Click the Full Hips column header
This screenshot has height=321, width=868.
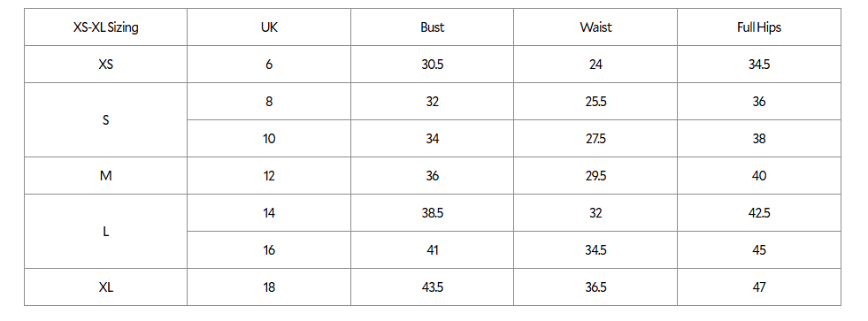pyautogui.click(x=759, y=27)
